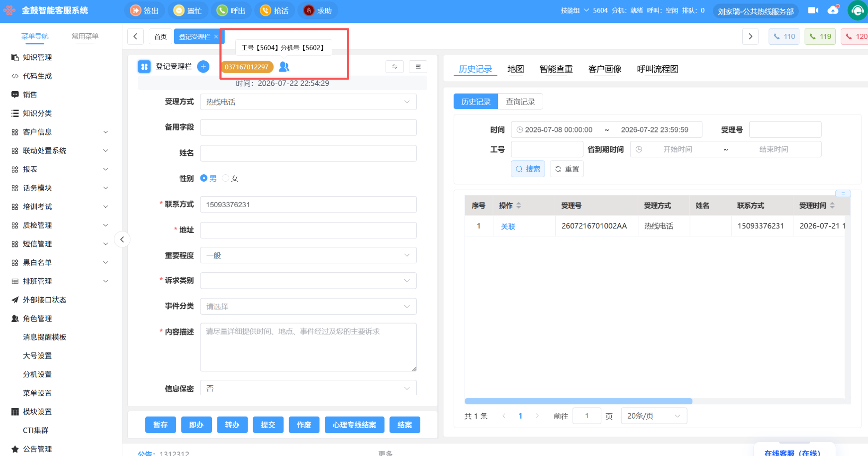Click the 心理专线结案 button
The width and height of the screenshot is (868, 456).
point(355,425)
